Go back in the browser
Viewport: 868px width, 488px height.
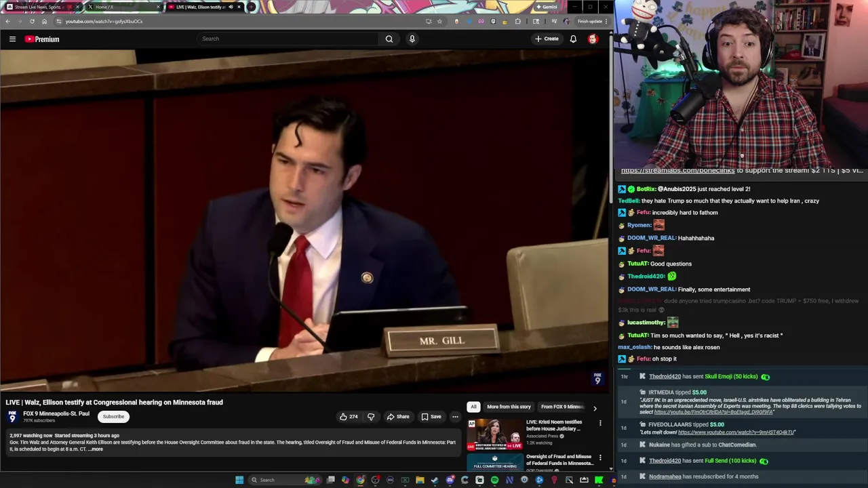[7, 21]
